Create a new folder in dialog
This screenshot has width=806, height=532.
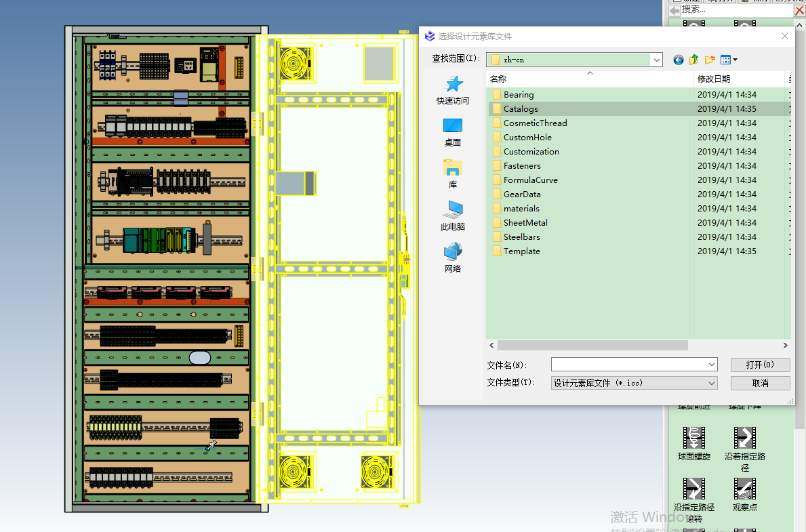coord(709,60)
